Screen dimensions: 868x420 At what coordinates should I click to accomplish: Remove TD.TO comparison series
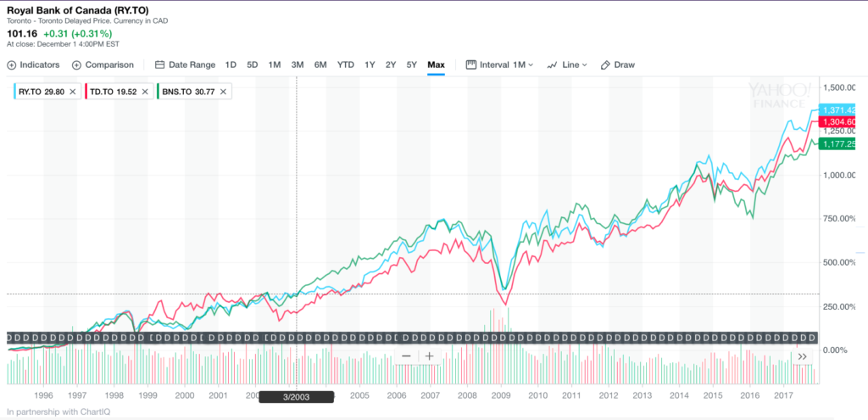tap(144, 92)
